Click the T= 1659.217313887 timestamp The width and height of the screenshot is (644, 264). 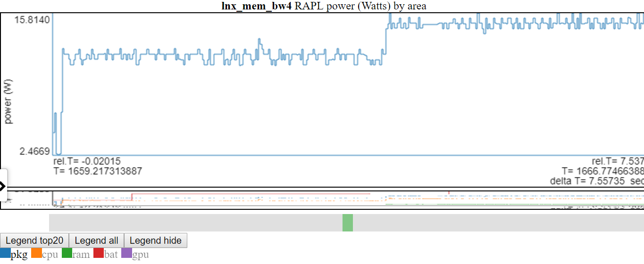(x=98, y=171)
